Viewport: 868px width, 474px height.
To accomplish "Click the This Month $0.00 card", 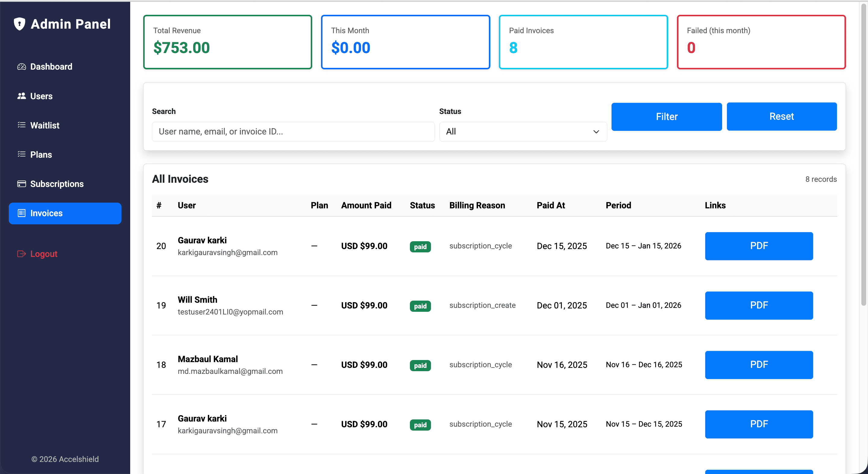I will [405, 42].
